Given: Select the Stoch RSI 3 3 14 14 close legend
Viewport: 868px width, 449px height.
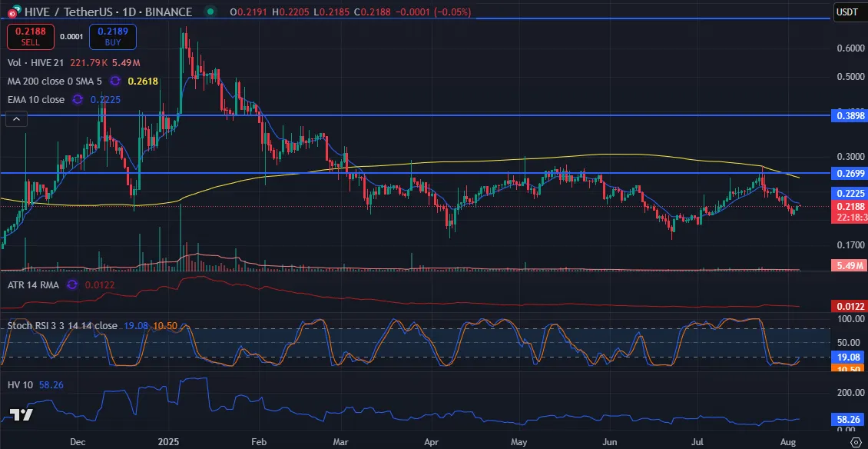Looking at the screenshot, I should pyautogui.click(x=62, y=325).
